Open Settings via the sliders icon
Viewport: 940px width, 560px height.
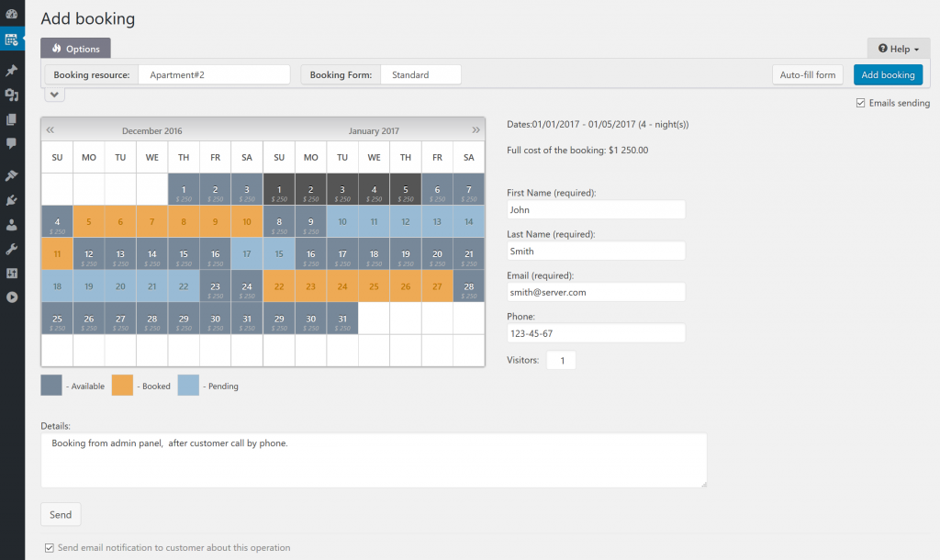(11, 271)
